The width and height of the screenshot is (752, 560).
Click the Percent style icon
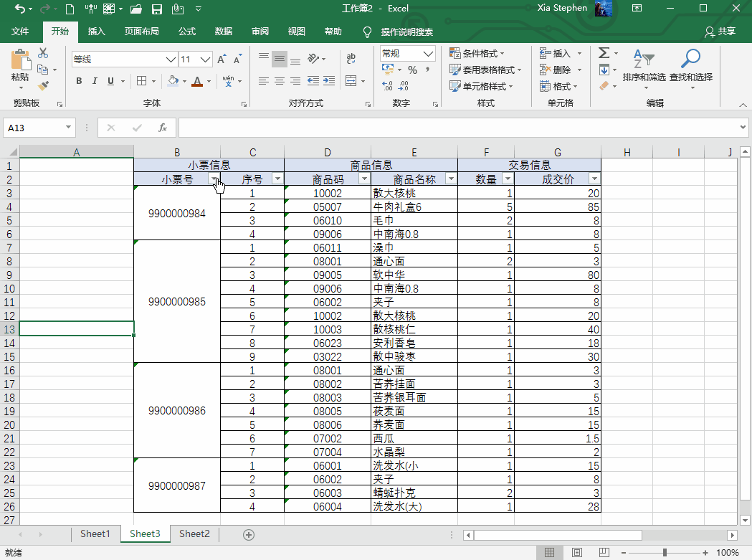click(412, 70)
